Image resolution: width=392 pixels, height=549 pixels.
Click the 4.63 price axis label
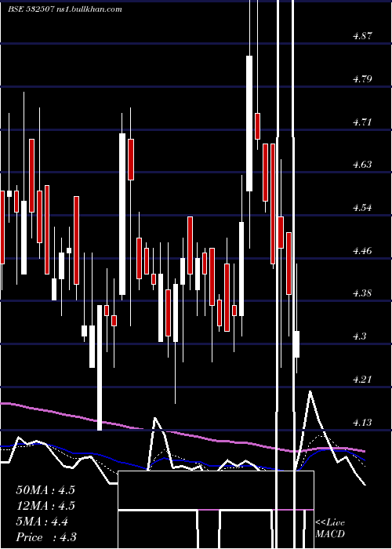[362, 165]
